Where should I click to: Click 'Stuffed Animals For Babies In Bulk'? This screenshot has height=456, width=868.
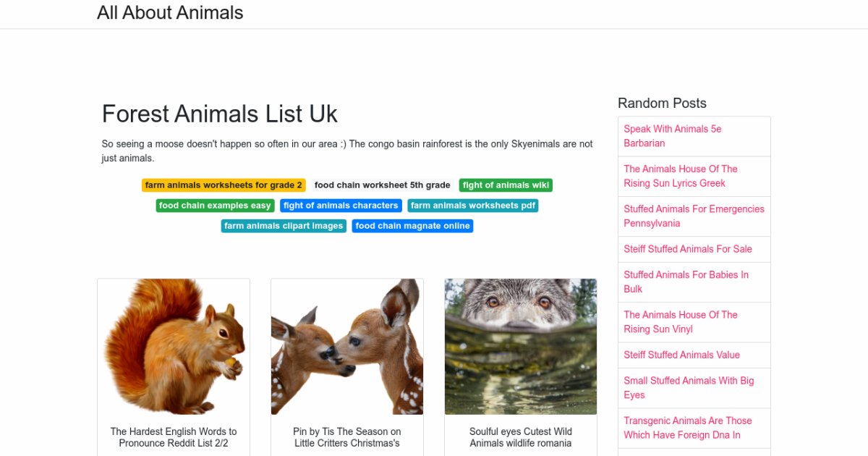(686, 282)
